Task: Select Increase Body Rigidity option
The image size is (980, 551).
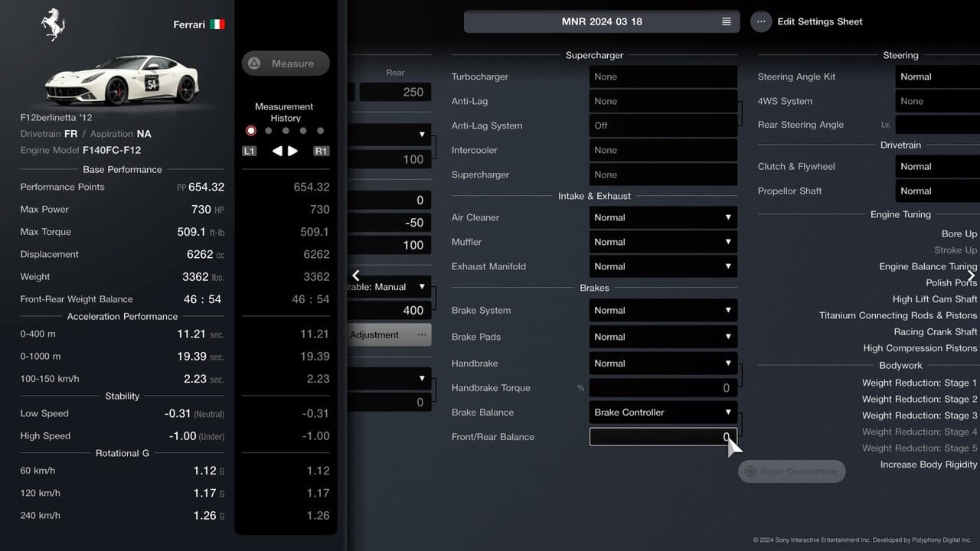Action: click(x=929, y=465)
